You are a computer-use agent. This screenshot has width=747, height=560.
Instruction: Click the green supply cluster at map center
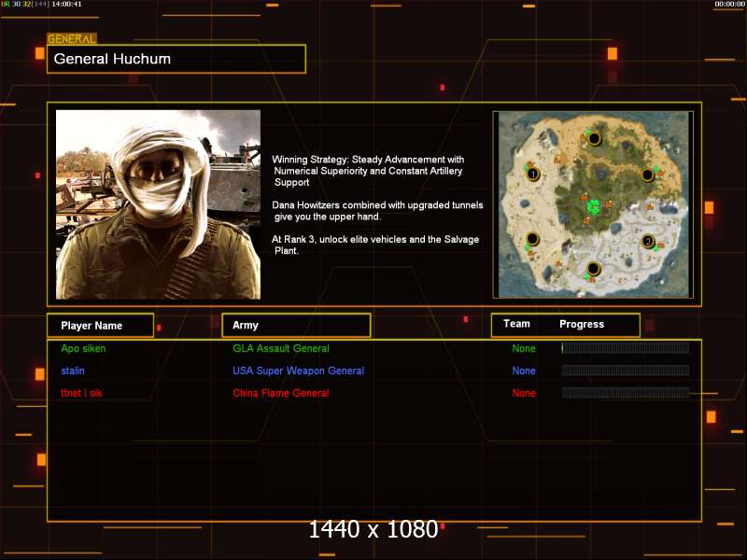pyautogui.click(x=593, y=206)
